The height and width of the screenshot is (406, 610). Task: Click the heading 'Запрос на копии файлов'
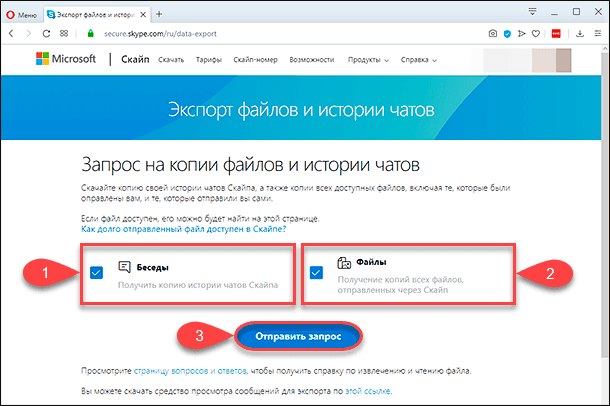pyautogui.click(x=251, y=165)
